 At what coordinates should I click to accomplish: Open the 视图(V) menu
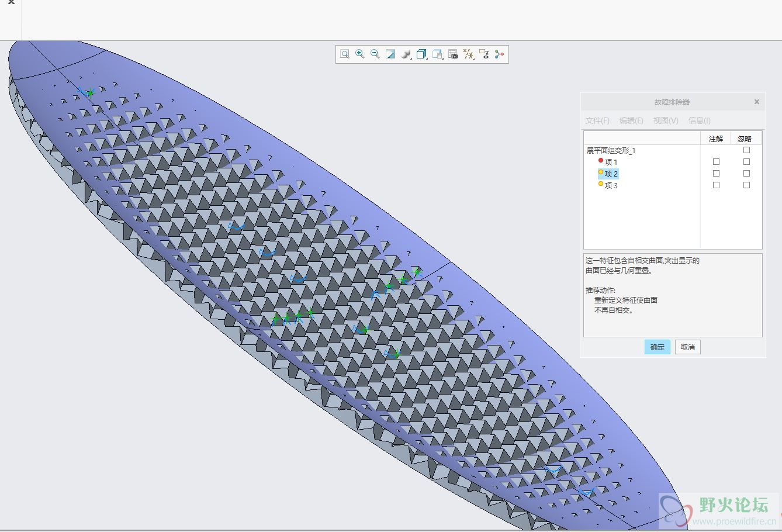(666, 120)
